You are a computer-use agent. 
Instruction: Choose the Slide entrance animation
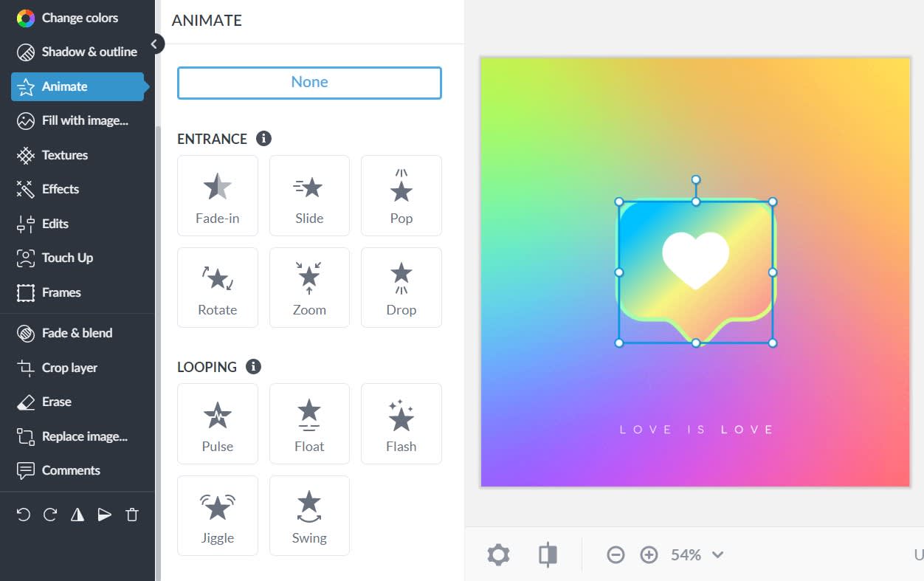(309, 196)
